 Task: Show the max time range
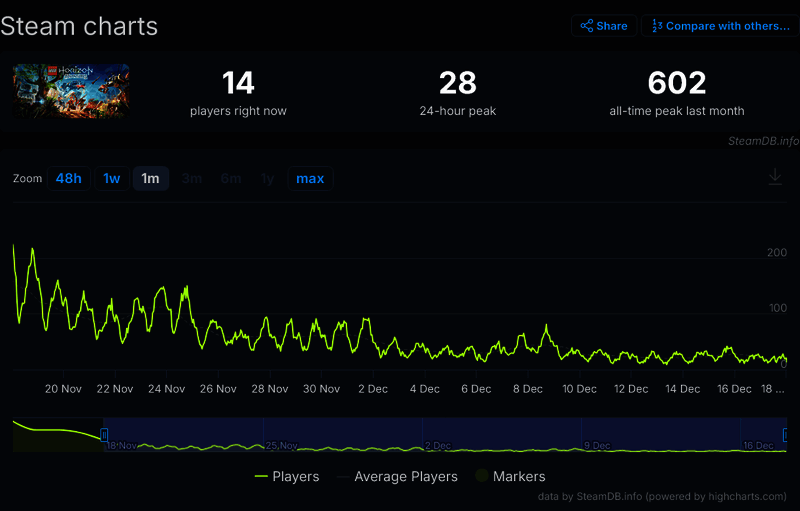310,179
